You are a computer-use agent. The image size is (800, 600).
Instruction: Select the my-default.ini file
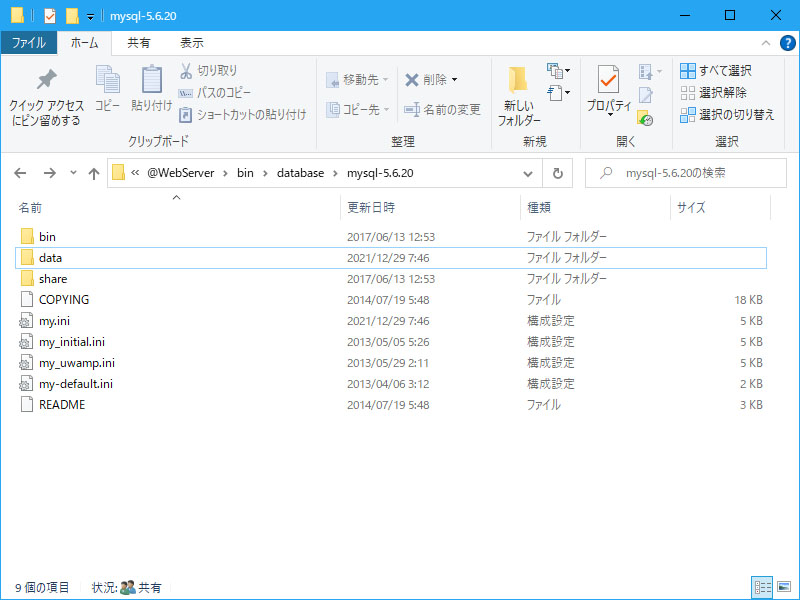391,384
